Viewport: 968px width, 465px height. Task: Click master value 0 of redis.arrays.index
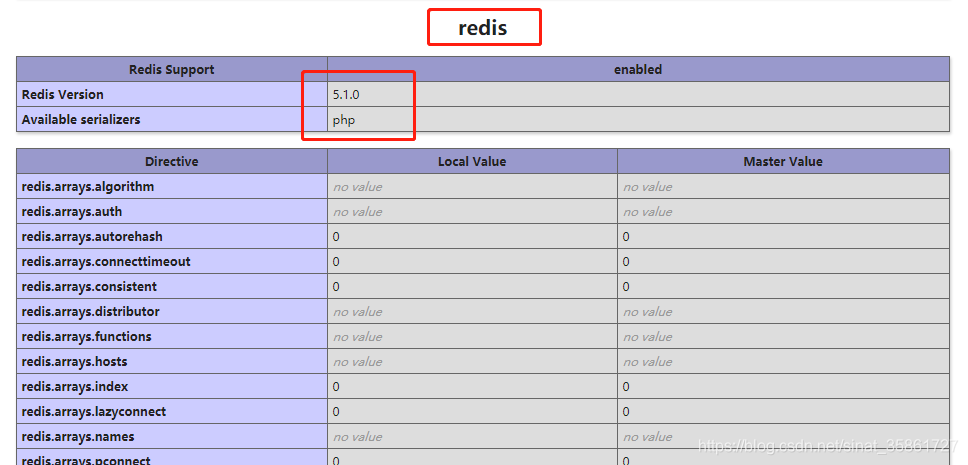[x=626, y=387]
